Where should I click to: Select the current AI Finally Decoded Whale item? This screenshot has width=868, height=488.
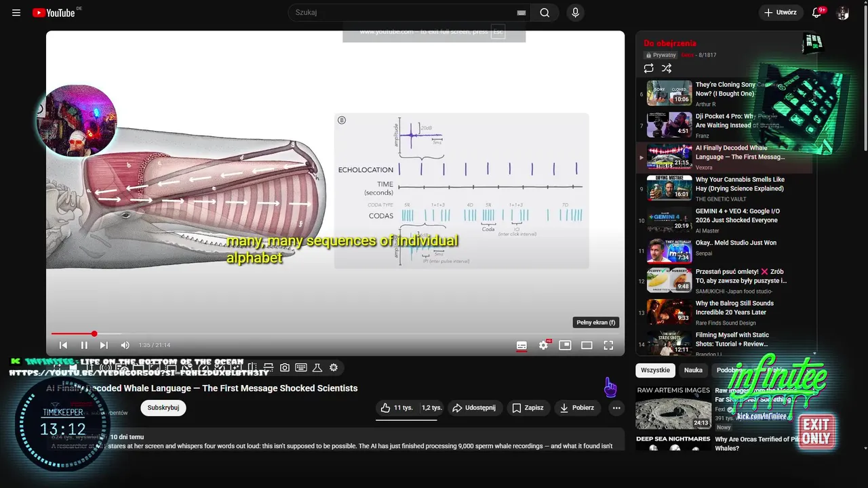[724, 157]
